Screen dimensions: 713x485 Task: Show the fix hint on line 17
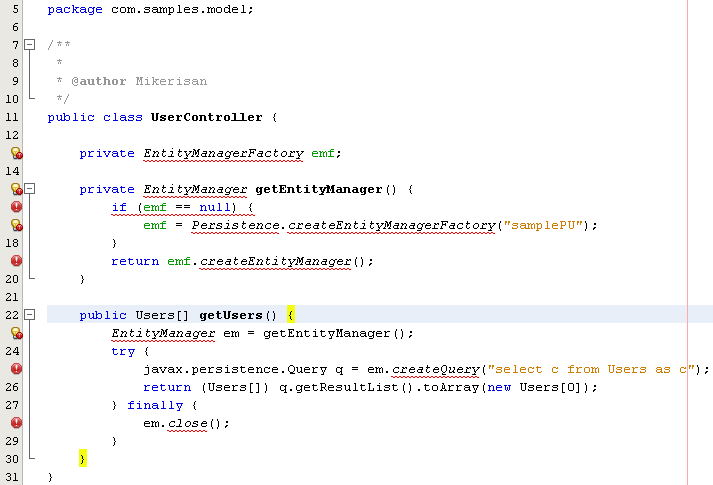click(x=16, y=225)
